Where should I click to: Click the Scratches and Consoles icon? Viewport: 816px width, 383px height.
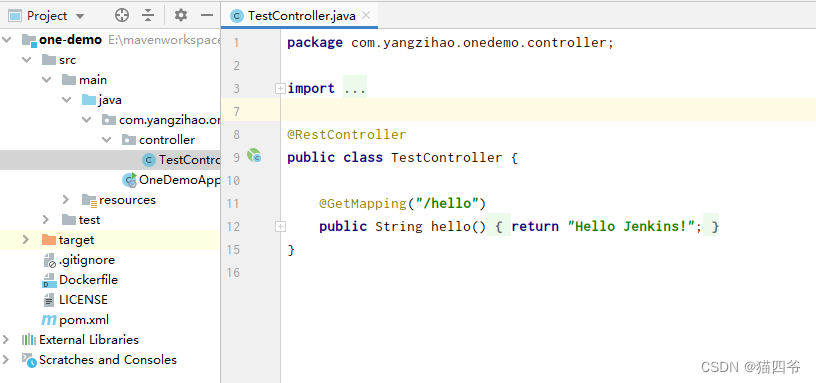tap(29, 360)
